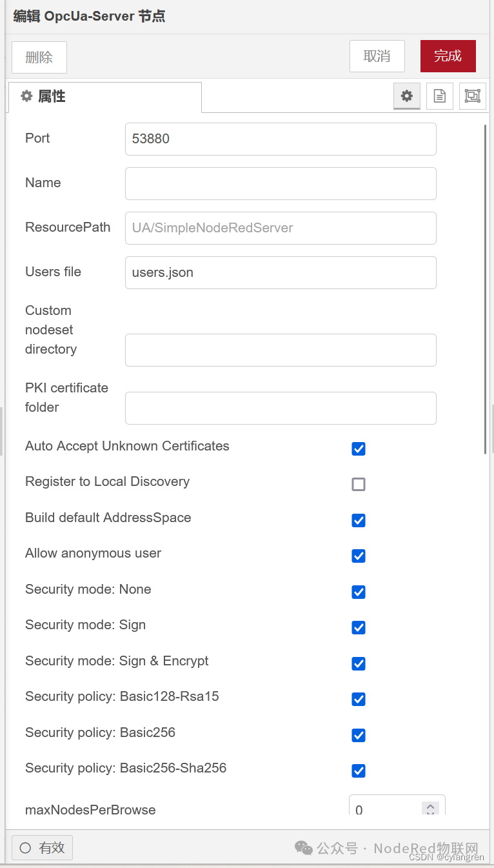Image resolution: width=494 pixels, height=868 pixels.
Task: Uncheck Security policy: Basic128-Rsa15
Action: click(359, 699)
